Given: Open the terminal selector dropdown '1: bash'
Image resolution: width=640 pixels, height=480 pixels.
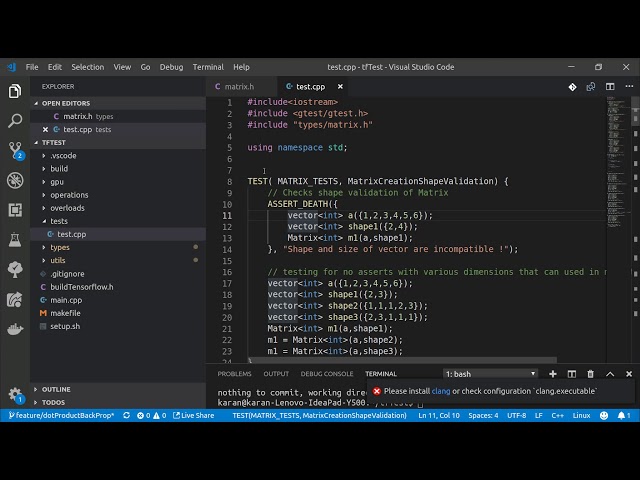Looking at the screenshot, I should (490, 374).
